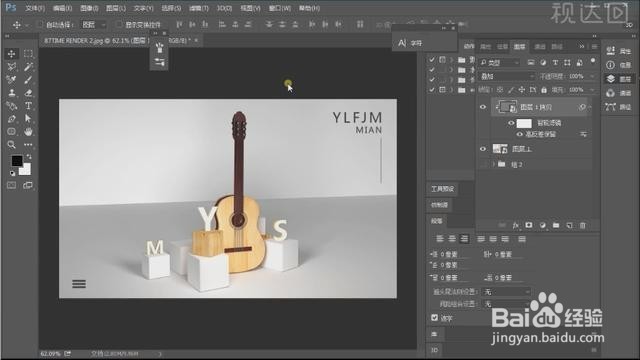Image resolution: width=640 pixels, height=360 pixels.
Task: Select the Magic Wand tool
Action: [28, 67]
